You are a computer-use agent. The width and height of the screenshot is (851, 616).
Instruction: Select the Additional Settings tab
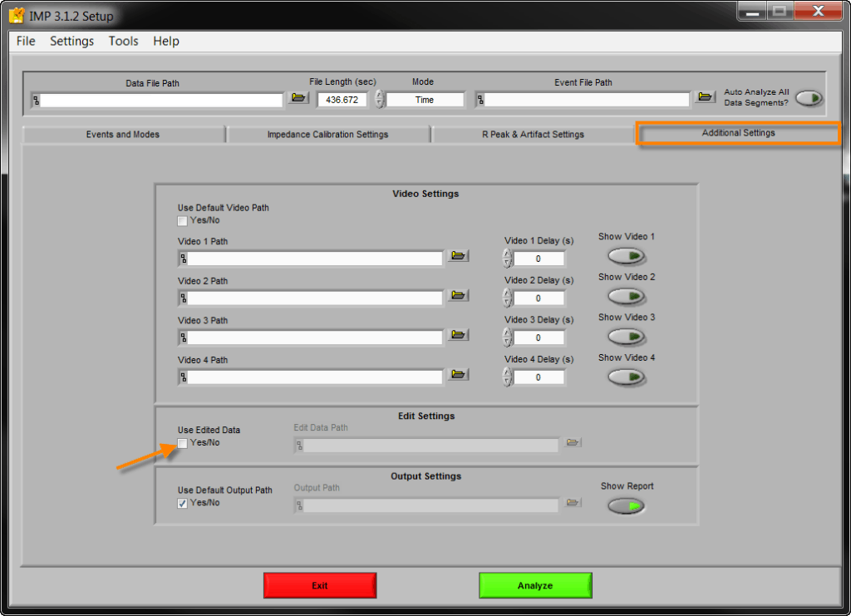(738, 133)
